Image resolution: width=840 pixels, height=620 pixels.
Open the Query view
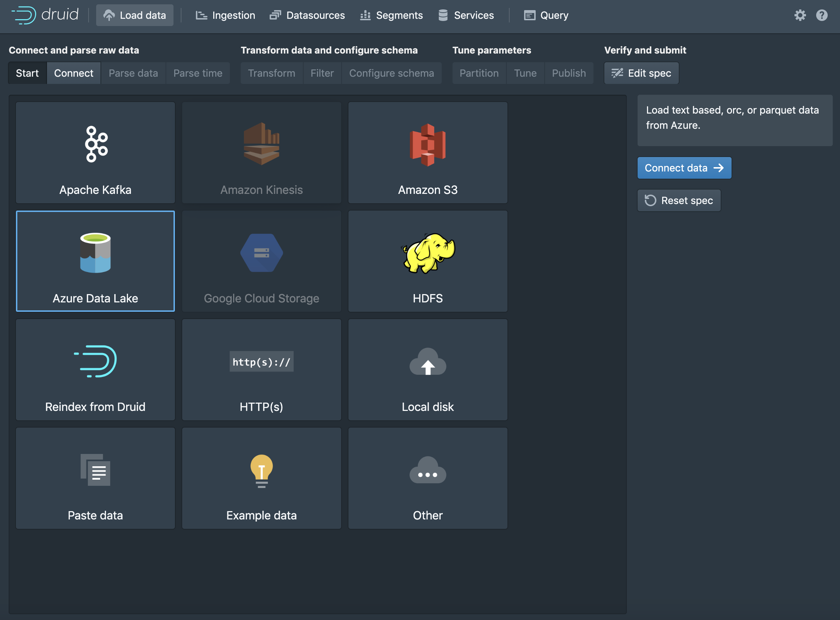click(546, 16)
